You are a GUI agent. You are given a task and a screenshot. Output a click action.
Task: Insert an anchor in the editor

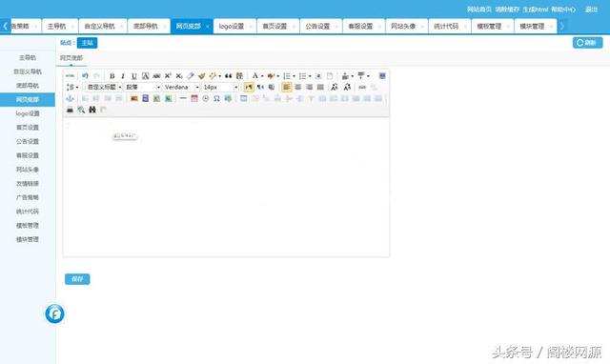click(70, 98)
